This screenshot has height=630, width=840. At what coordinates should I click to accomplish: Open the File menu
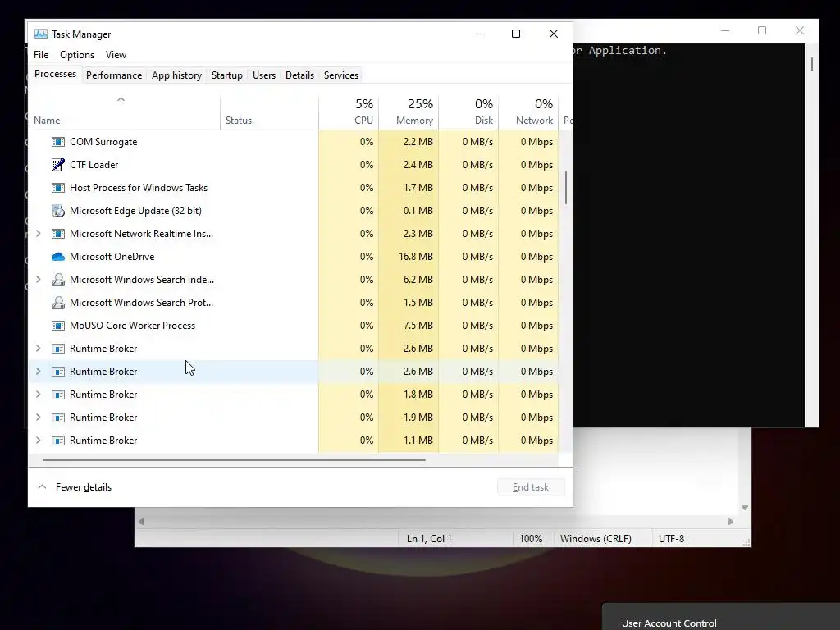[x=41, y=55]
